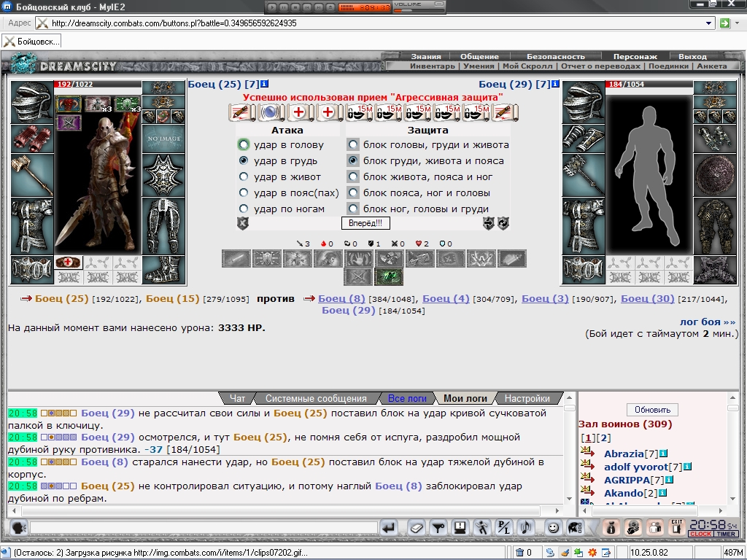Select attack 'удар в пояс(пах)'
Viewport: 747px width, 560px height.
[244, 192]
